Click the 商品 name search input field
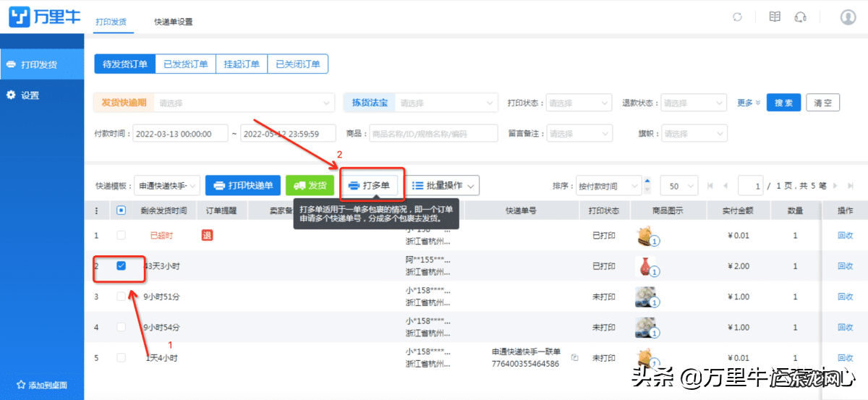 tap(433, 133)
